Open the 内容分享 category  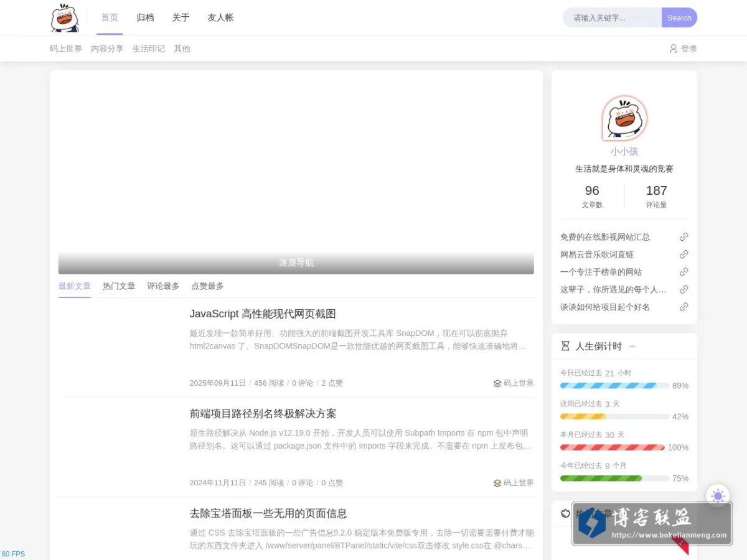tap(107, 49)
